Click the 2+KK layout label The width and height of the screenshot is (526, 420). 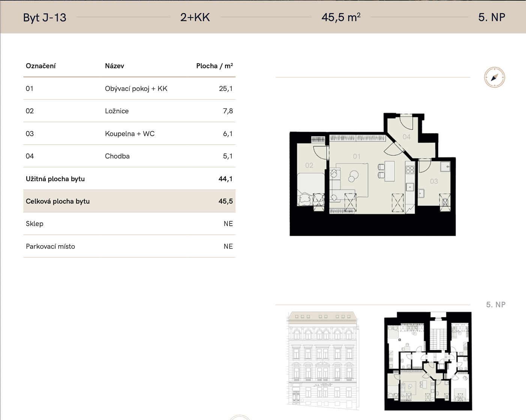coord(195,17)
